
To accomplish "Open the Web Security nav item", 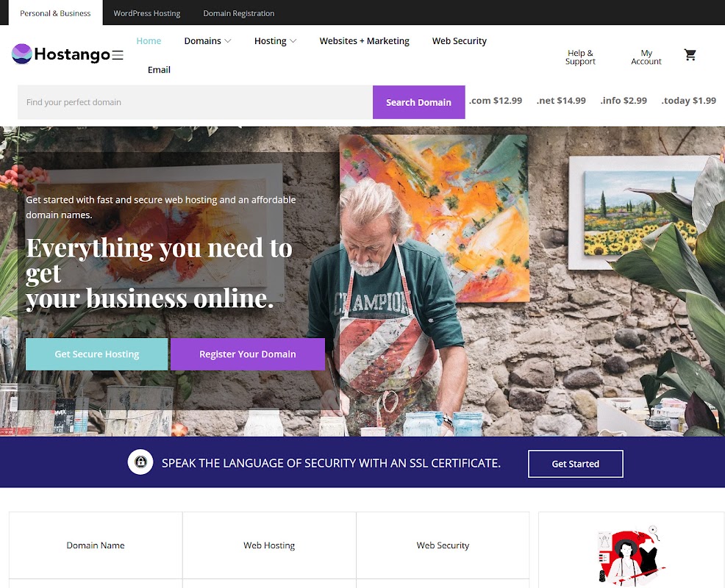I will tap(459, 40).
